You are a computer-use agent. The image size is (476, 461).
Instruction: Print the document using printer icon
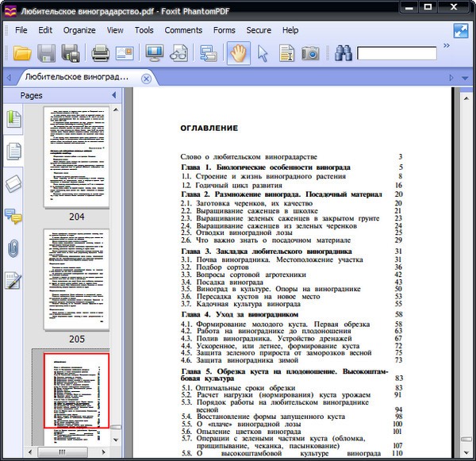point(101,53)
